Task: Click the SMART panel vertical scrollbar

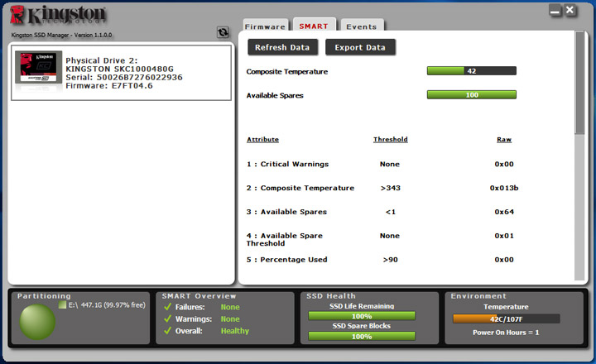Action: [579, 156]
